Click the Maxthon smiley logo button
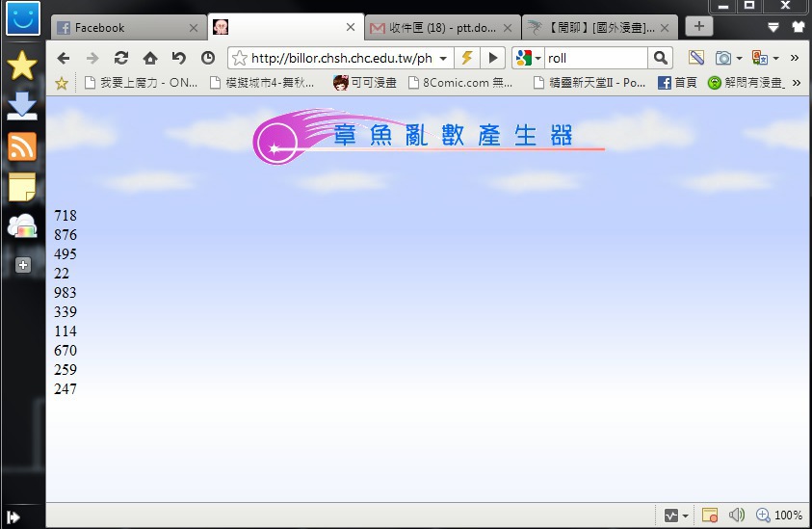The width and height of the screenshot is (812, 529). [x=23, y=18]
